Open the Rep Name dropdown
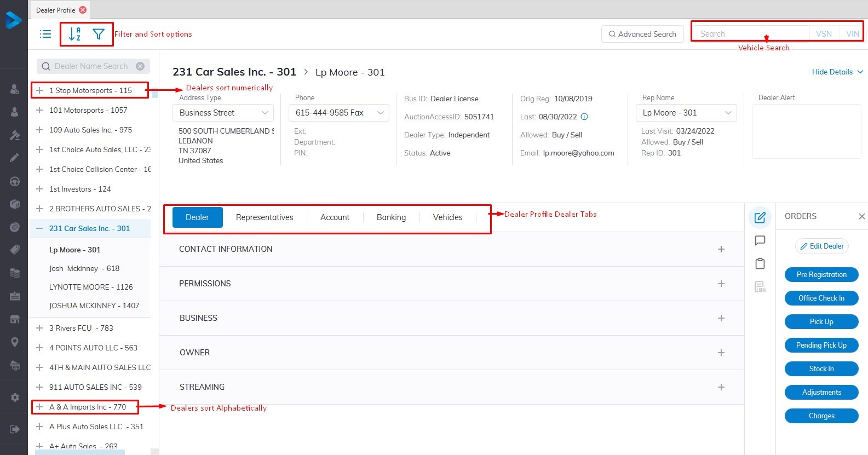 (686, 113)
